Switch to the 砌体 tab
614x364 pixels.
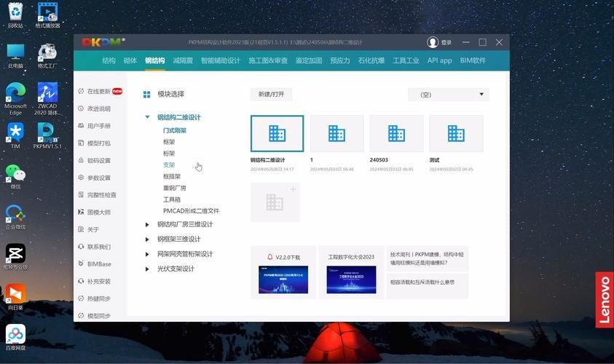(x=130, y=60)
